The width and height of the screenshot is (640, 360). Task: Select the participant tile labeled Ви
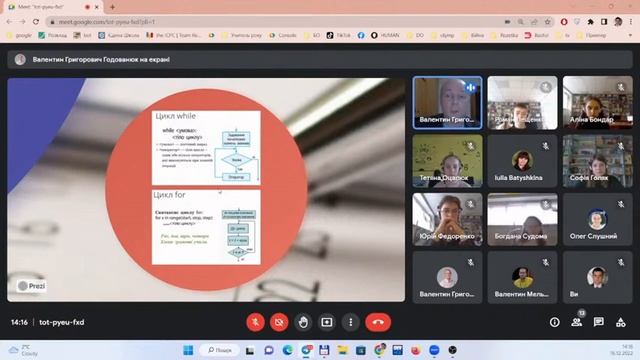[598, 278]
